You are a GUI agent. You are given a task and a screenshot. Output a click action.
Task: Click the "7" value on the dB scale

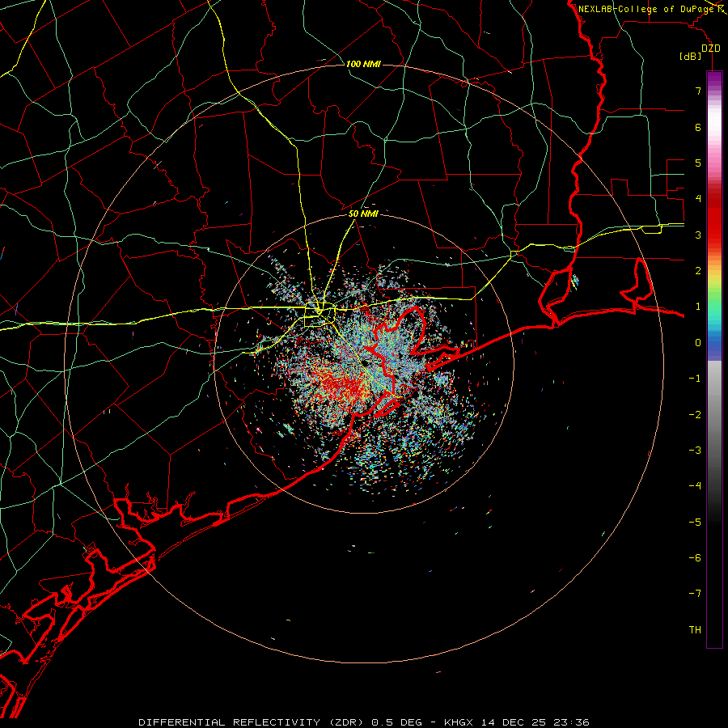(698, 91)
